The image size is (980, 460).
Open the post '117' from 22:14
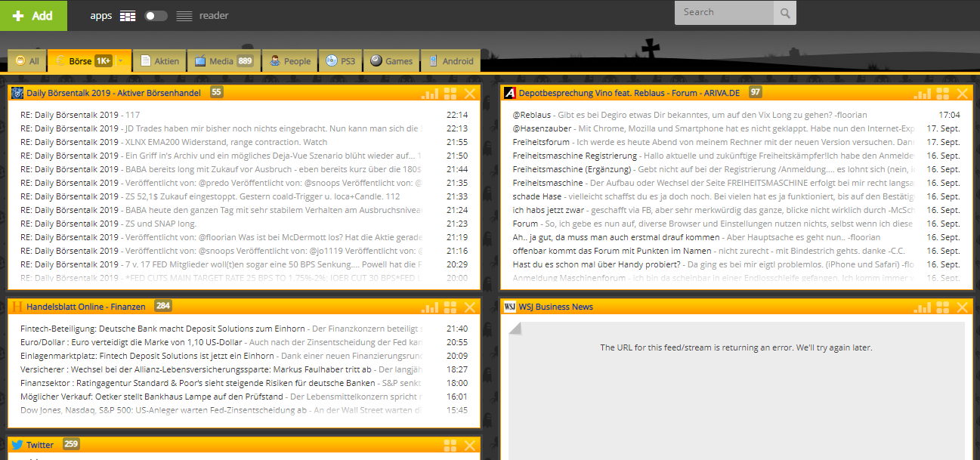coord(244,115)
